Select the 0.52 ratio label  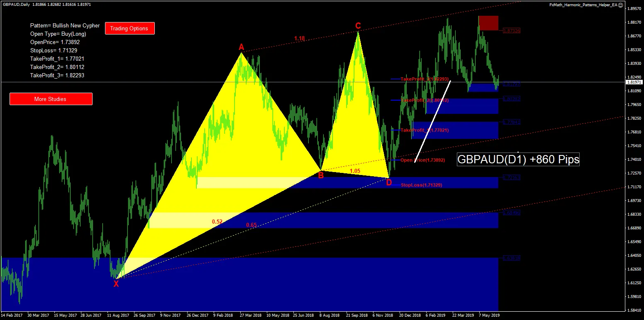pyautogui.click(x=217, y=222)
